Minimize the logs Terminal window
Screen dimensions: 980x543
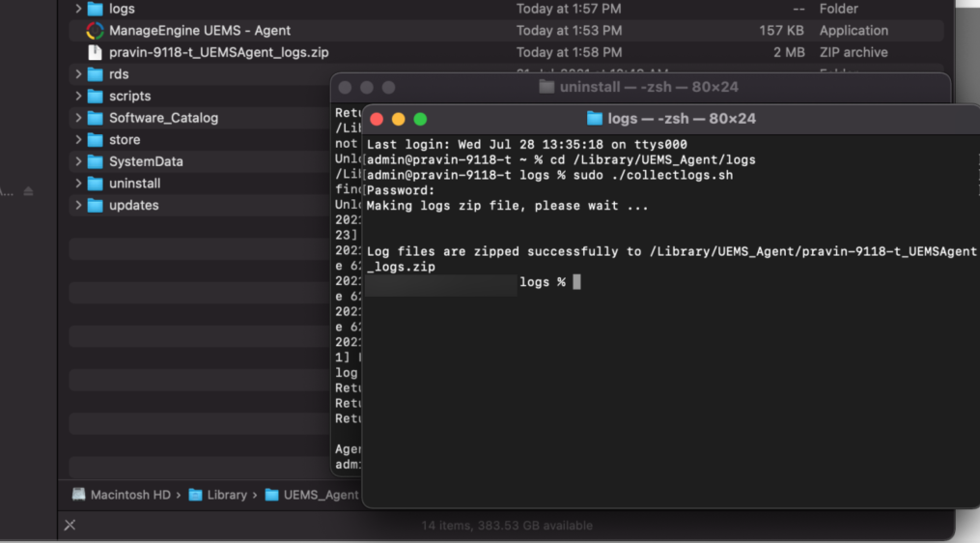398,119
